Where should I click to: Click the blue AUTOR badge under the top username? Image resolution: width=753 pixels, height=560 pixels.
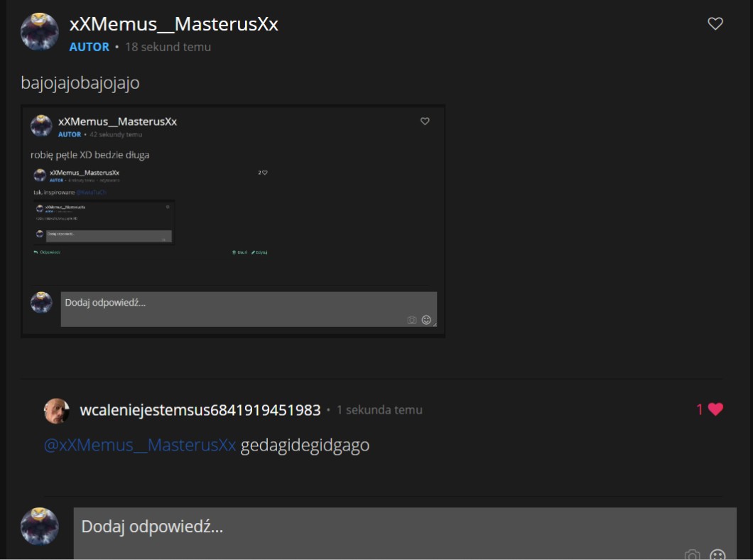(x=89, y=47)
